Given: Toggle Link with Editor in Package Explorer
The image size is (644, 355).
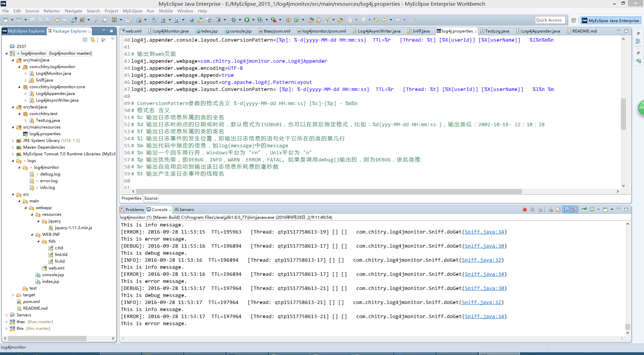Looking at the screenshot, I should point(93,40).
